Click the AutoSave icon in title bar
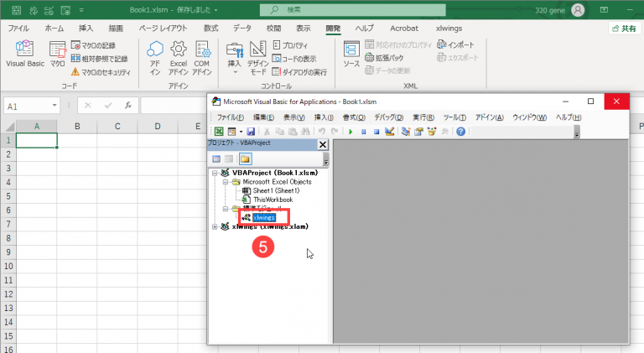The image size is (644, 353). 17,10
